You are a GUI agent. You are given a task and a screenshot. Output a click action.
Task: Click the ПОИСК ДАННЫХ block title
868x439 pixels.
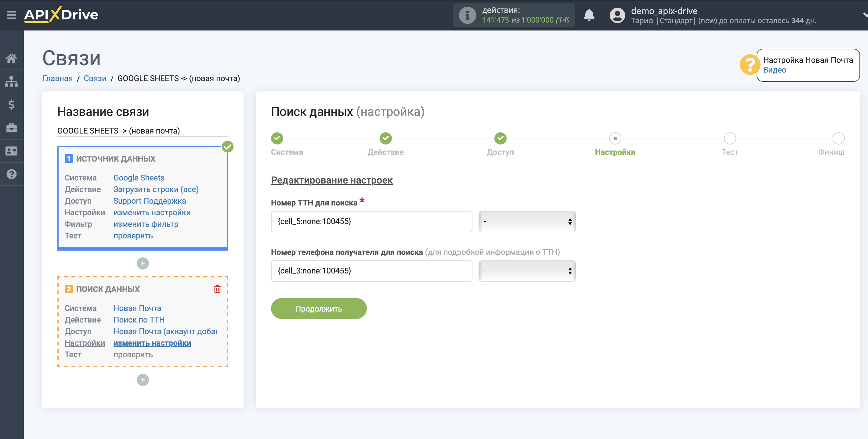pyautogui.click(x=108, y=289)
